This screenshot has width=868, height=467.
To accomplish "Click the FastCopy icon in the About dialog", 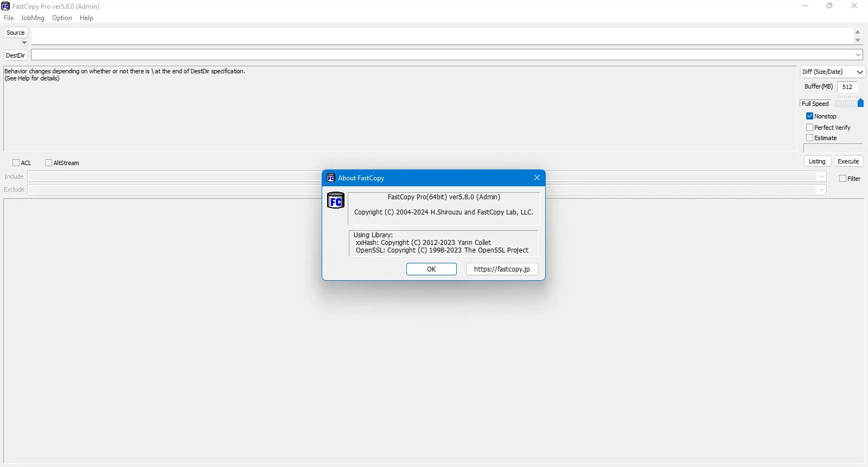I will (336, 200).
